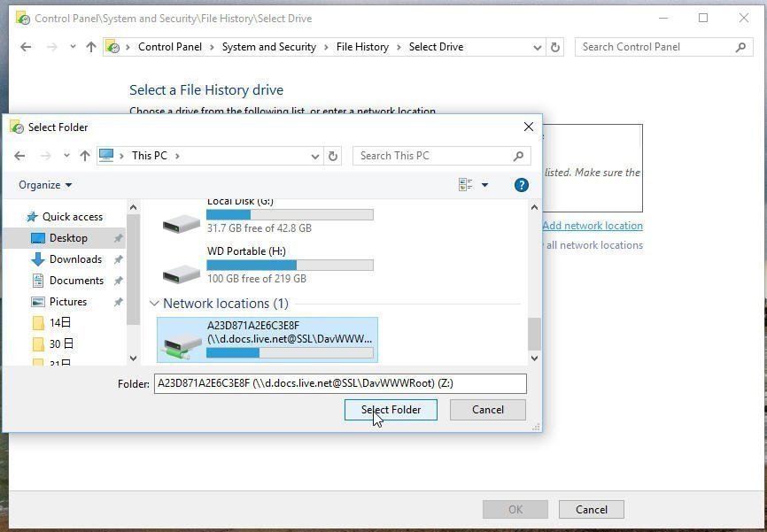Viewport: 767px width, 532px height.
Task: Go up one level in Select Folder dialog
Action: [85, 156]
